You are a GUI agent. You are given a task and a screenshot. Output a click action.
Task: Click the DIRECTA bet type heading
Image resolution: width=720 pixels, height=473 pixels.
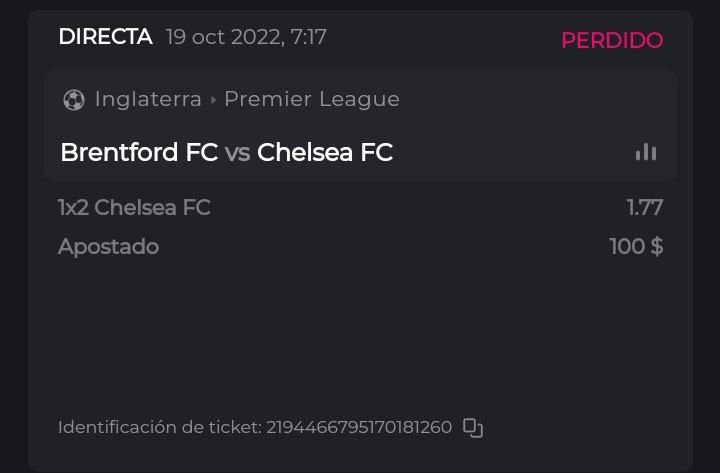pos(105,38)
